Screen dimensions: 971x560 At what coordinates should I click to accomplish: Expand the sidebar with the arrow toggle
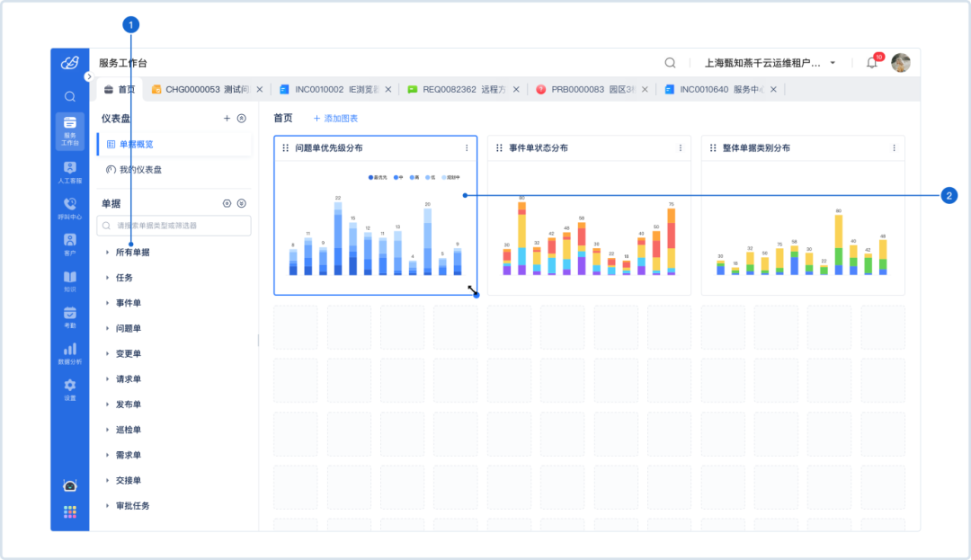coord(88,76)
